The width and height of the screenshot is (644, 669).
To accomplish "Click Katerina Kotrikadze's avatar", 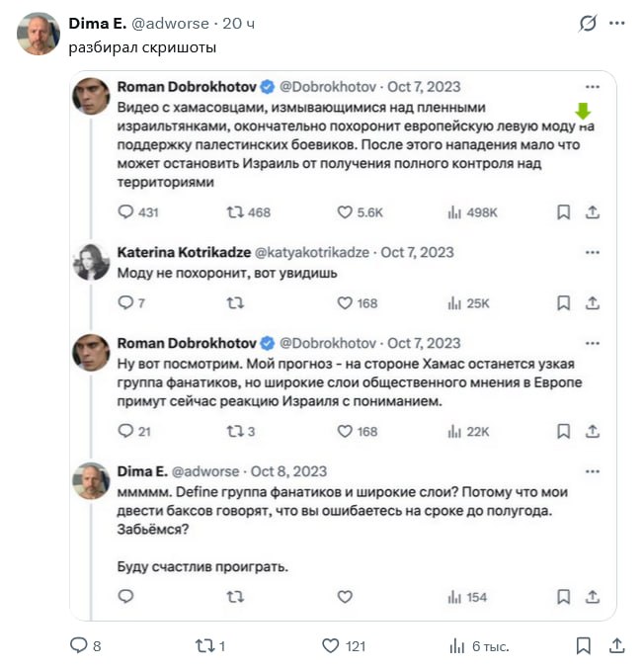I will click(x=92, y=262).
